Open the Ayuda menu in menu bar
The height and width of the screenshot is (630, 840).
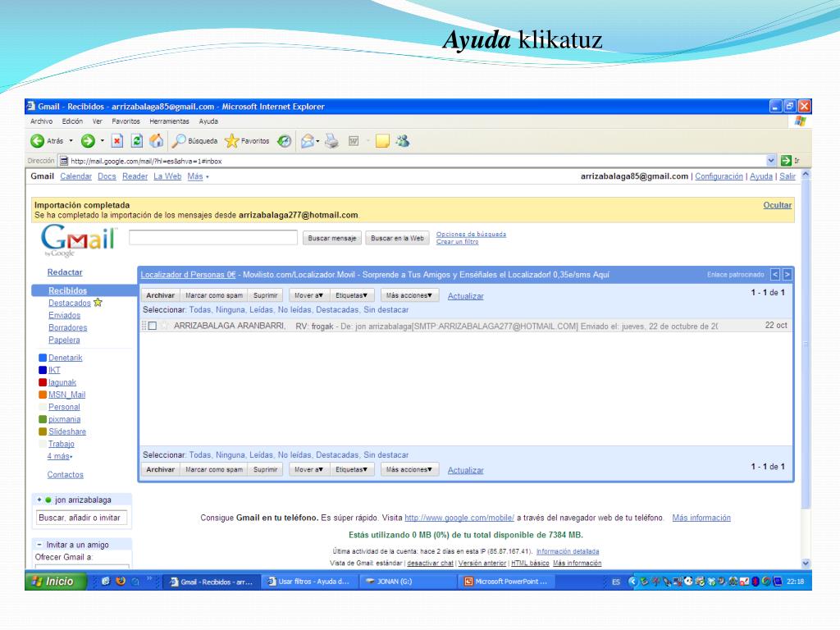[208, 121]
